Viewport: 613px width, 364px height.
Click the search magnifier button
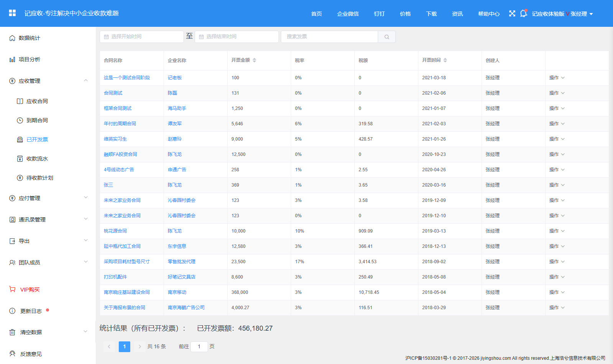(387, 37)
